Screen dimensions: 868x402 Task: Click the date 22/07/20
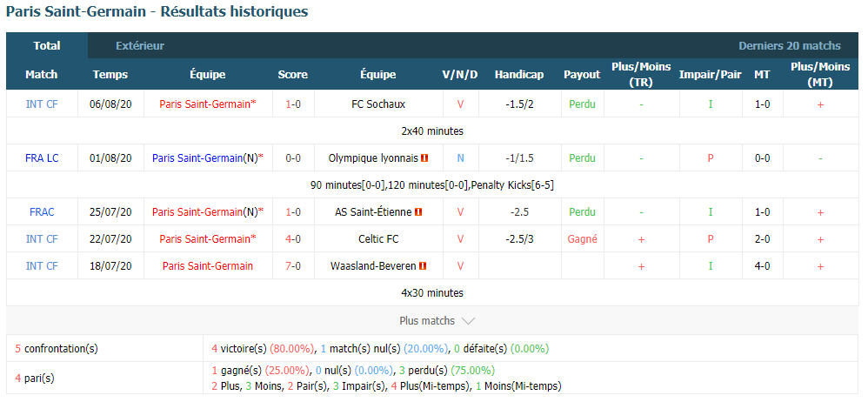click(x=110, y=239)
